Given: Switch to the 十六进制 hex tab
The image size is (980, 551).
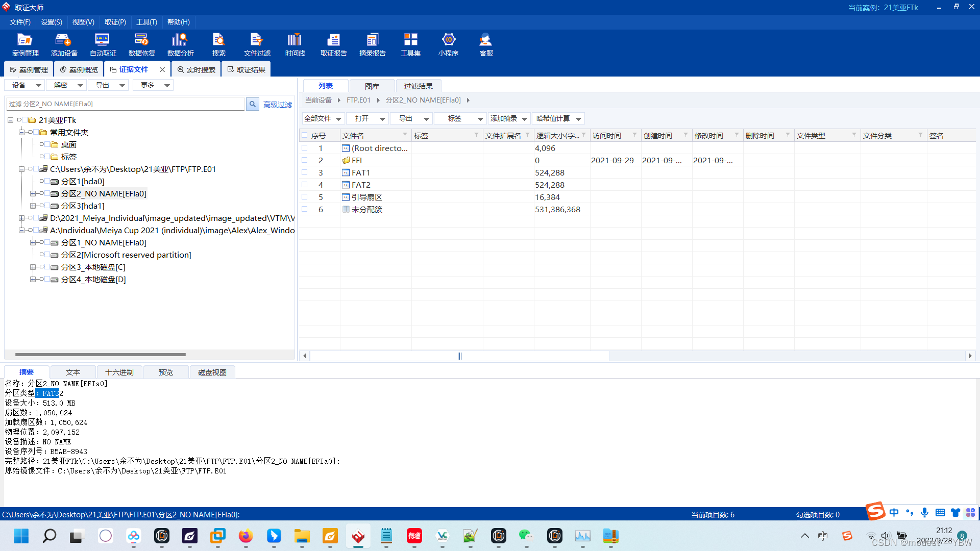Looking at the screenshot, I should 119,372.
